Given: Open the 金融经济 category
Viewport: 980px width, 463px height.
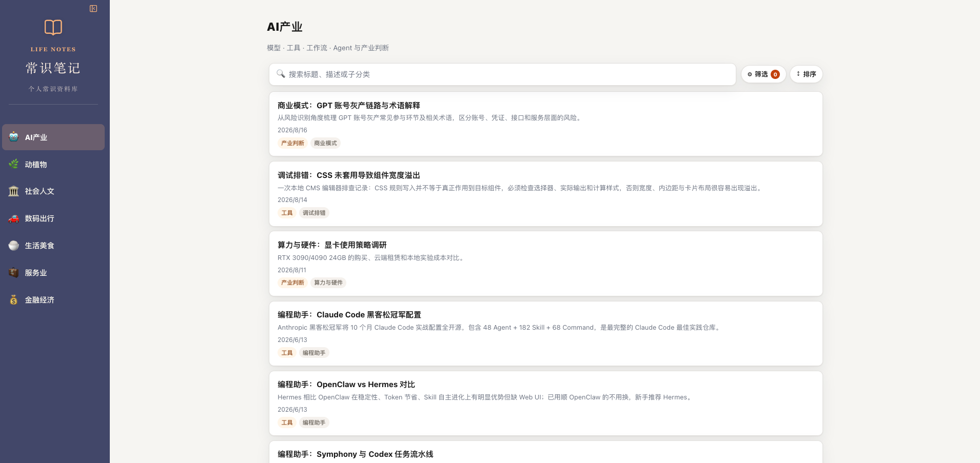Looking at the screenshot, I should click(53, 300).
